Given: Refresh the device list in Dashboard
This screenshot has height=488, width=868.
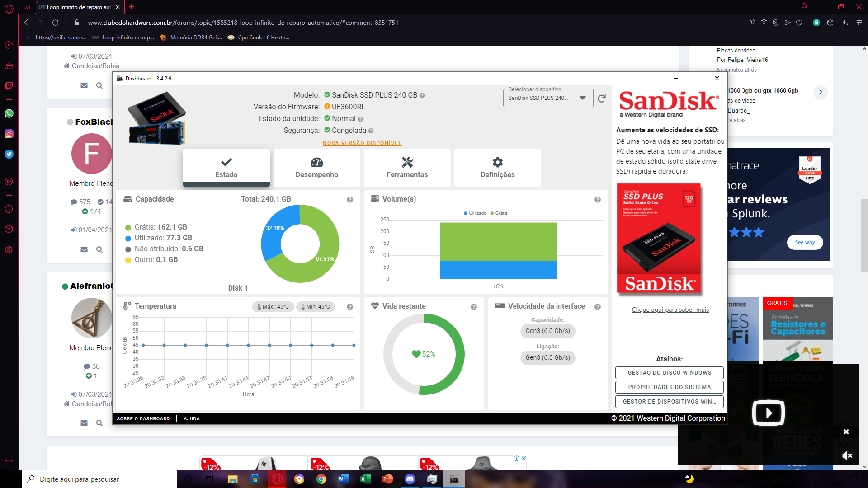Looking at the screenshot, I should 602,99.
